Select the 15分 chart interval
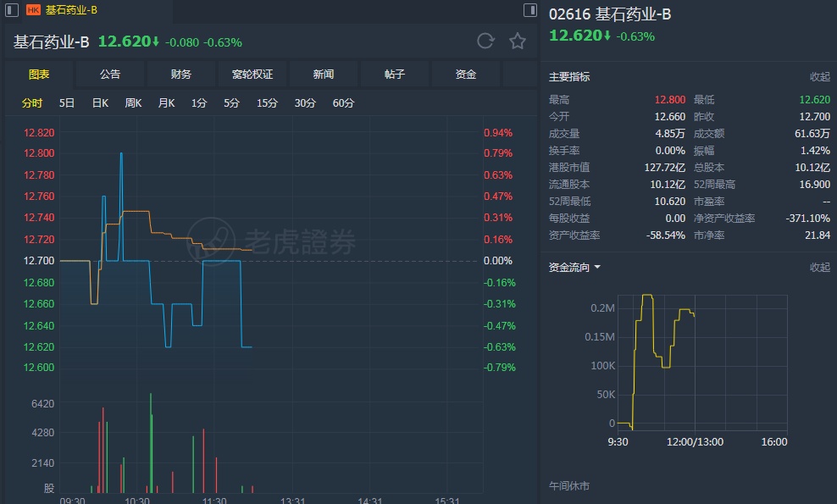This screenshot has width=837, height=504. tap(267, 103)
